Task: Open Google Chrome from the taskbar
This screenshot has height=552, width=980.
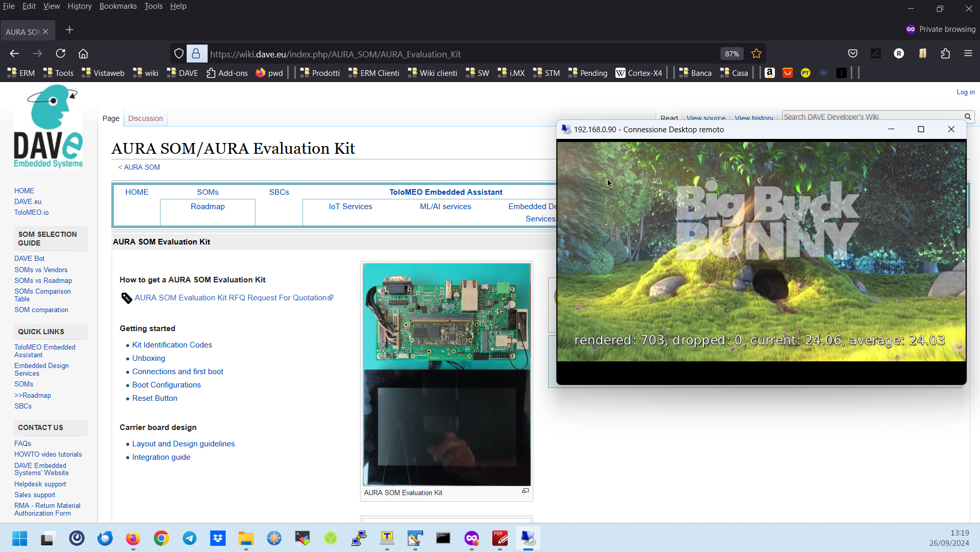Action: (x=161, y=538)
